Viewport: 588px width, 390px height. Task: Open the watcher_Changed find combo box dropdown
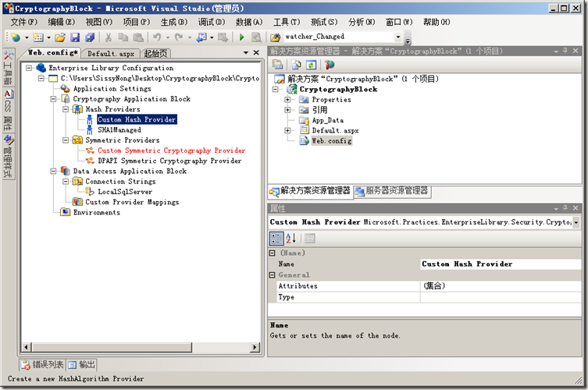(x=398, y=37)
